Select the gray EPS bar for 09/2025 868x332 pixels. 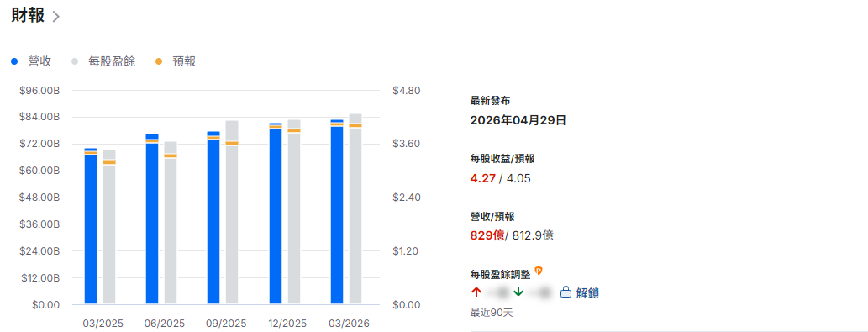pyautogui.click(x=232, y=212)
